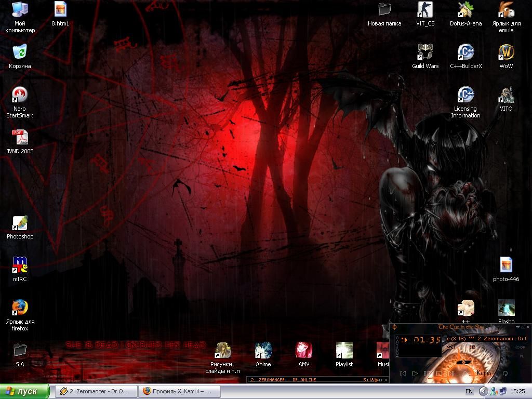Click the Winamp time display 01:35

(x=427, y=340)
